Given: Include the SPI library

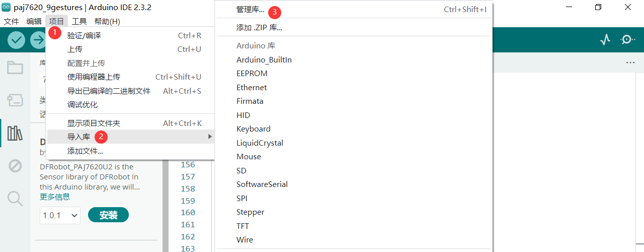Looking at the screenshot, I should (354, 198).
